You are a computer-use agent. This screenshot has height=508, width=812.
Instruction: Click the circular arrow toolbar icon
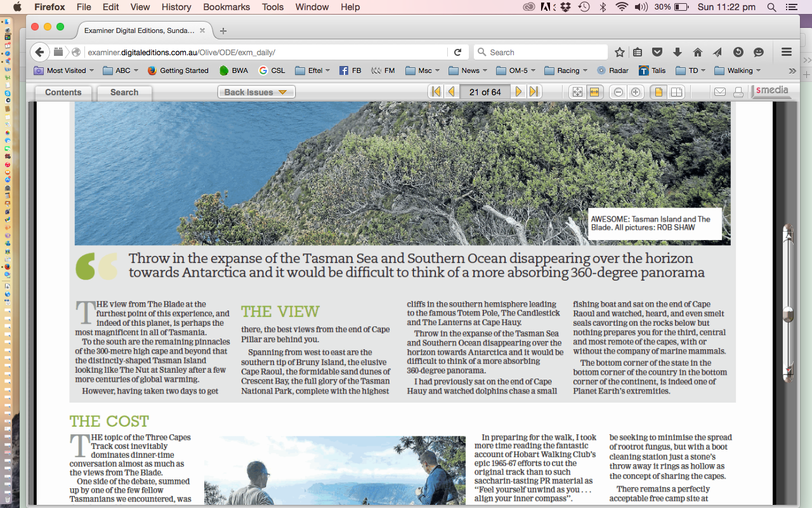pos(738,52)
